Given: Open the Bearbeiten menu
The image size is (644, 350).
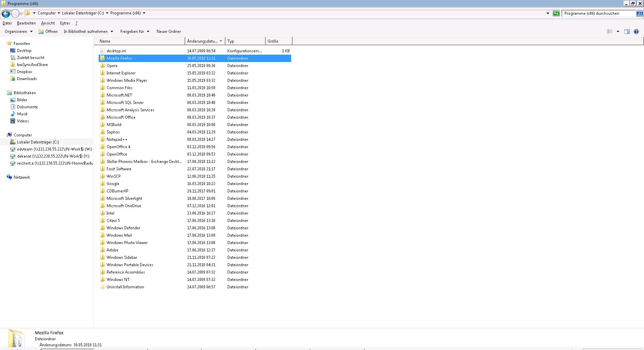Looking at the screenshot, I should tap(26, 23).
